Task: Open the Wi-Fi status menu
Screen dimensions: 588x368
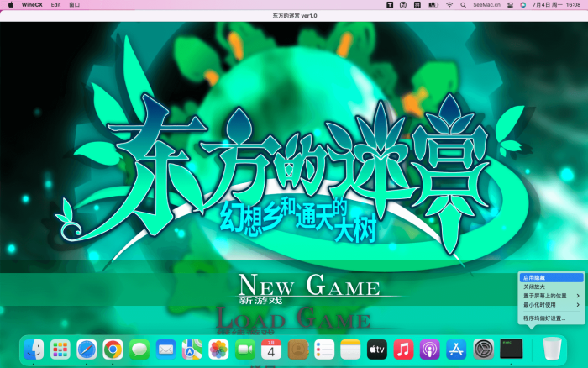Action: (449, 4)
